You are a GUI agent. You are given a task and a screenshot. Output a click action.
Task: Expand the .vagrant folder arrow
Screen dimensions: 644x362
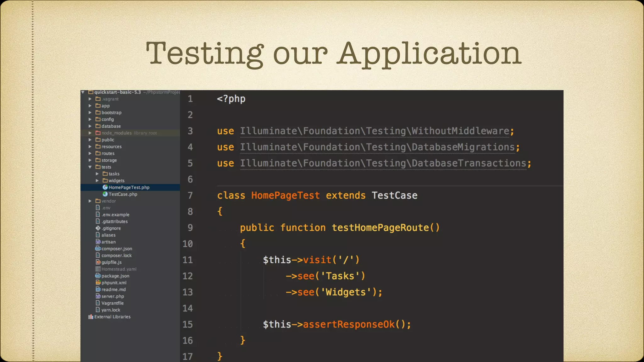[x=90, y=99]
